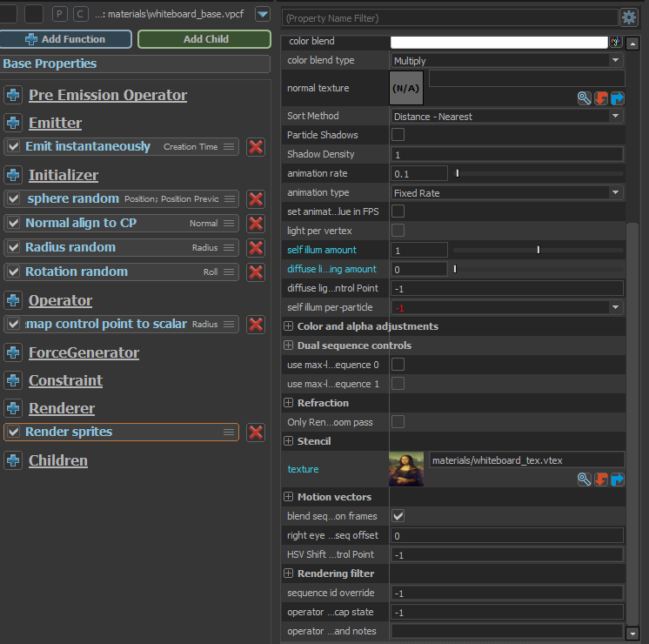Open animation type dropdown
The height and width of the screenshot is (644, 649).
[x=507, y=192]
